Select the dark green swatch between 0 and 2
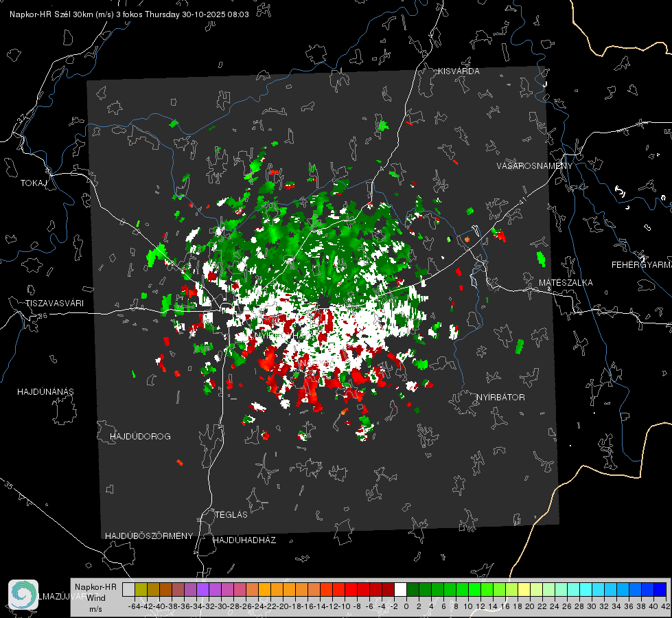 (413, 589)
